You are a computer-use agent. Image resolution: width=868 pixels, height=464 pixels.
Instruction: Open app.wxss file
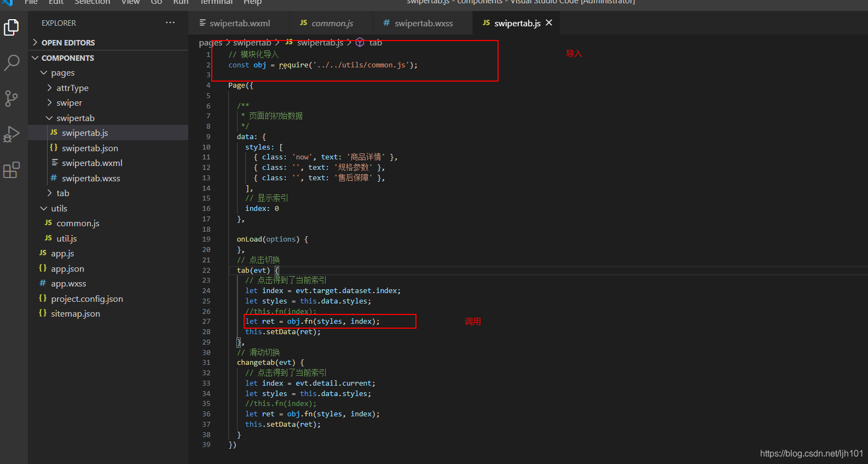coord(108,284)
